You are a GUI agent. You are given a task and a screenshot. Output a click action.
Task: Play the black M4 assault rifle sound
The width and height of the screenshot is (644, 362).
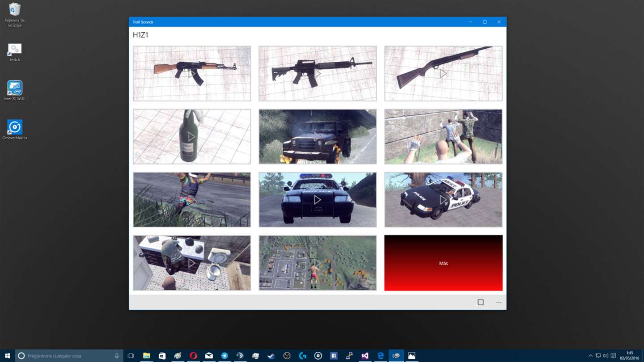pos(318,74)
